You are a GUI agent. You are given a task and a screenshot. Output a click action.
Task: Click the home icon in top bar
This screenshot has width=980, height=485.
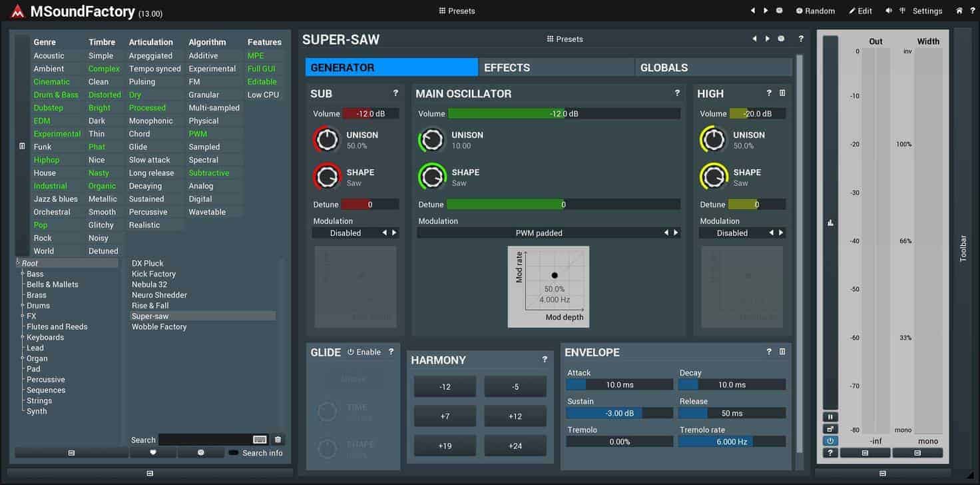(959, 11)
